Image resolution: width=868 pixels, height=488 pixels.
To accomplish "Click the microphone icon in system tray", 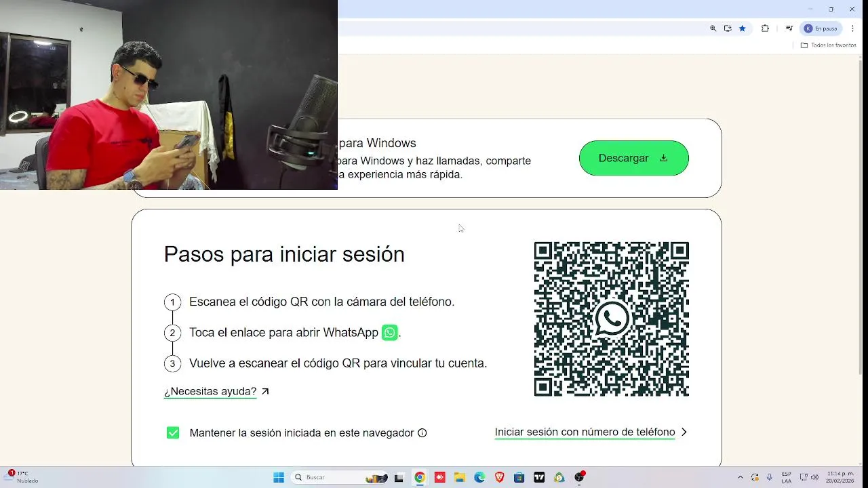I will click(769, 477).
